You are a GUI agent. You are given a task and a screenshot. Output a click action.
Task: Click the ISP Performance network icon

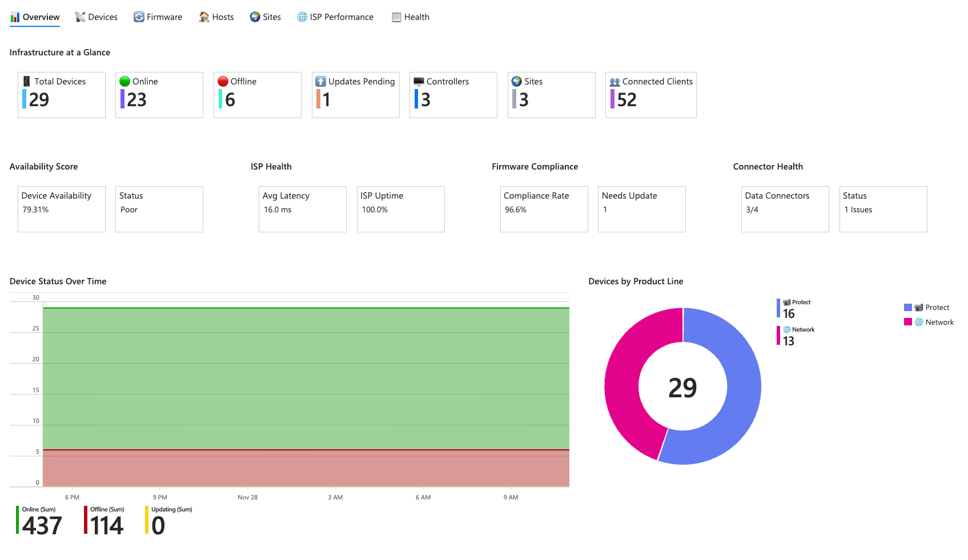click(x=302, y=17)
